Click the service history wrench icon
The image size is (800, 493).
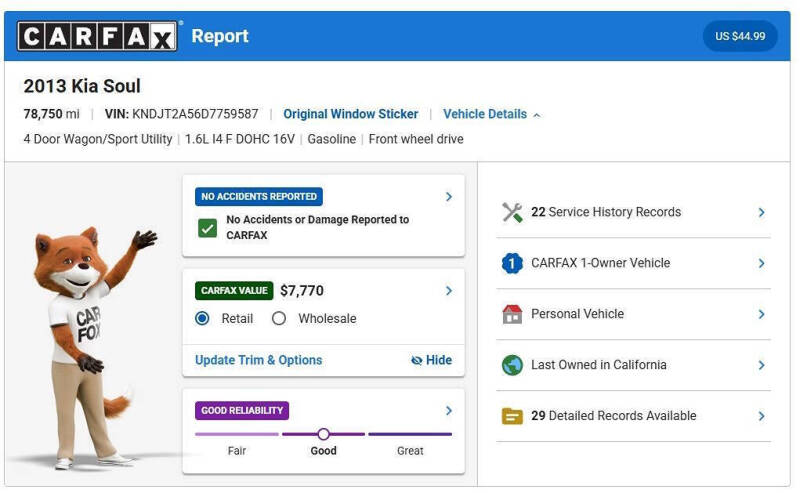point(512,212)
